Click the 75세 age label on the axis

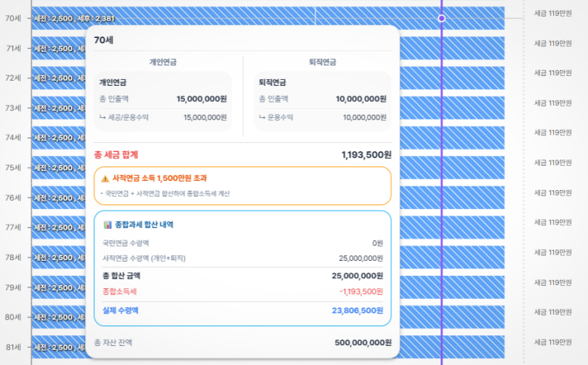click(x=13, y=167)
